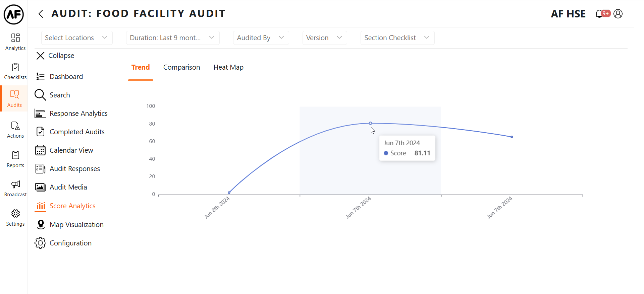Open Completed Audits menu item

coord(77,132)
